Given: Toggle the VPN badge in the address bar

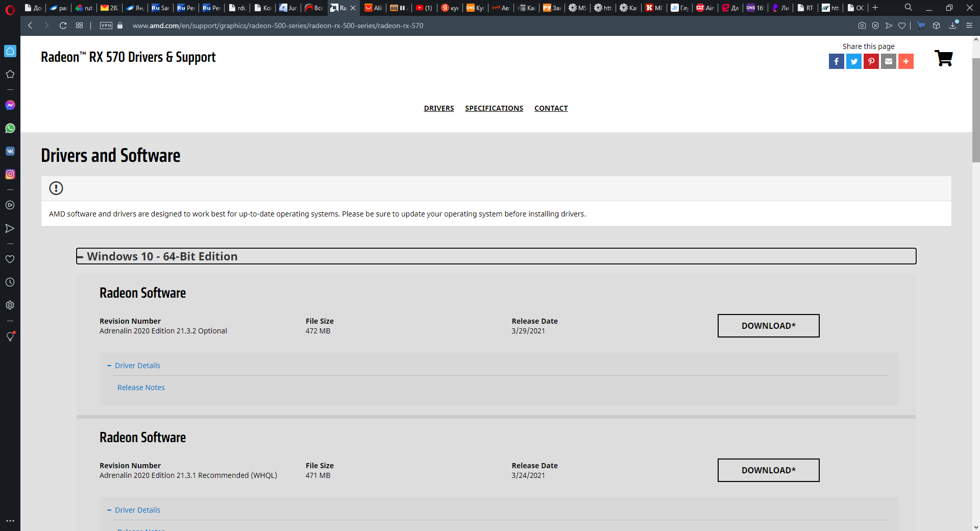Looking at the screenshot, I should point(106,26).
